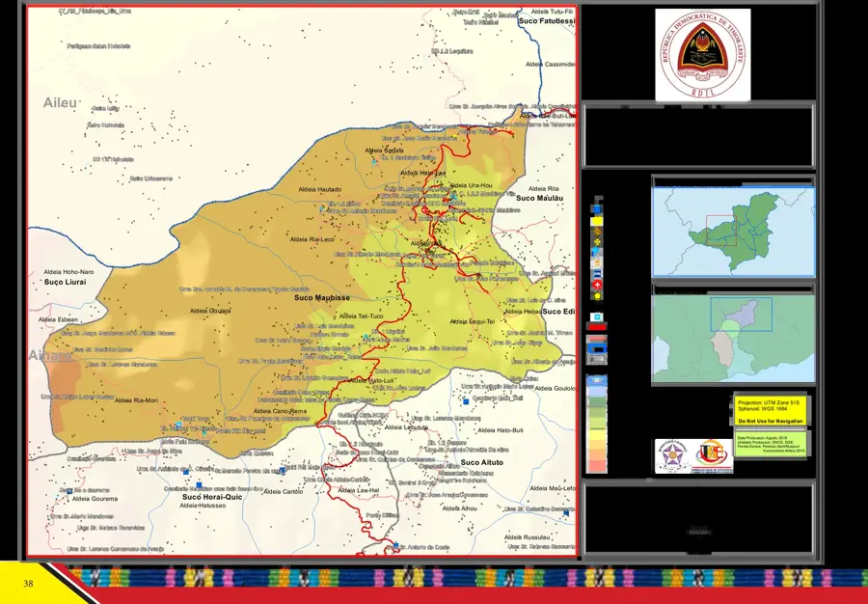Click the Aldeia Hato-Luli label
Image resolution: width=868 pixels, height=604 pixels.
pyautogui.click(x=370, y=381)
